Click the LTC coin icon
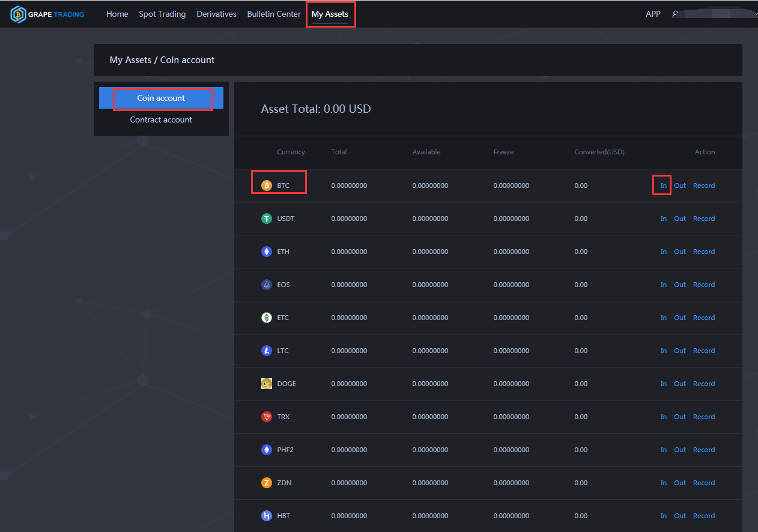 [x=267, y=351]
